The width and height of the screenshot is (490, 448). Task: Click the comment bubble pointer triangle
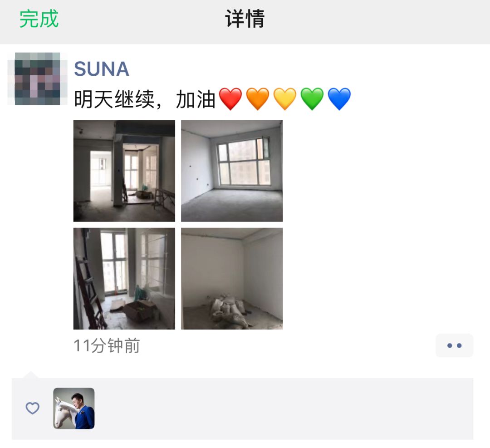point(30,375)
